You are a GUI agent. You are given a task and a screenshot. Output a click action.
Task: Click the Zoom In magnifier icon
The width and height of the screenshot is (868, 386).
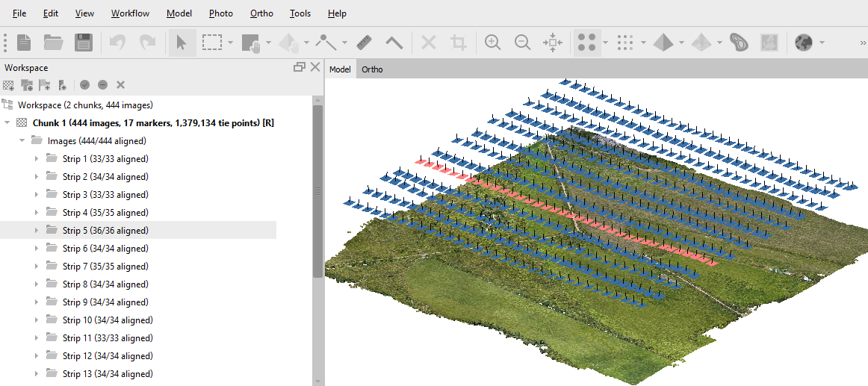[x=492, y=43]
